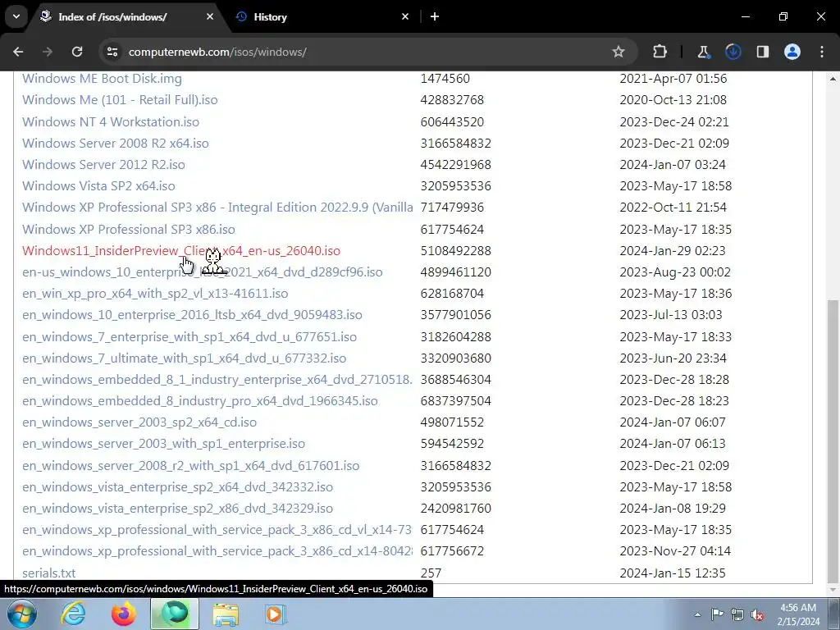
Task: Show downloads from toolbar icon
Action: point(733,52)
